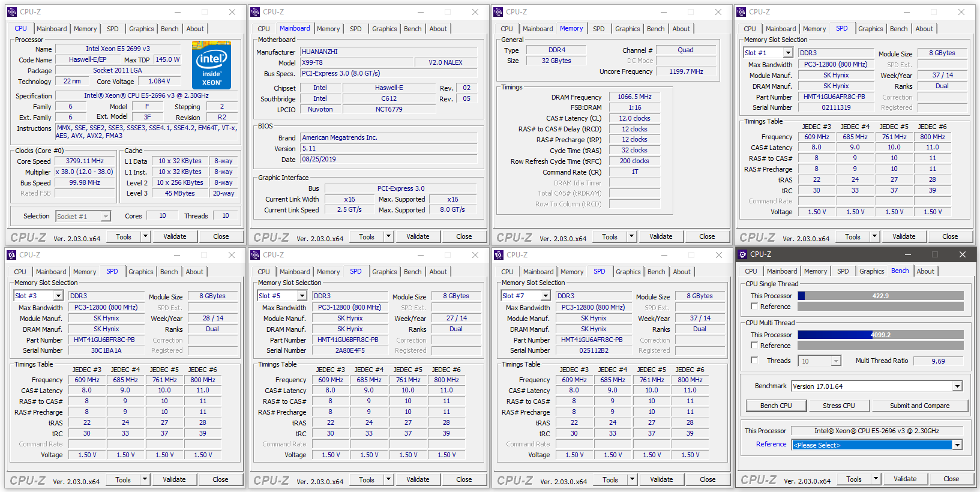Click Validate in the Slot #1 SPD window

click(904, 236)
